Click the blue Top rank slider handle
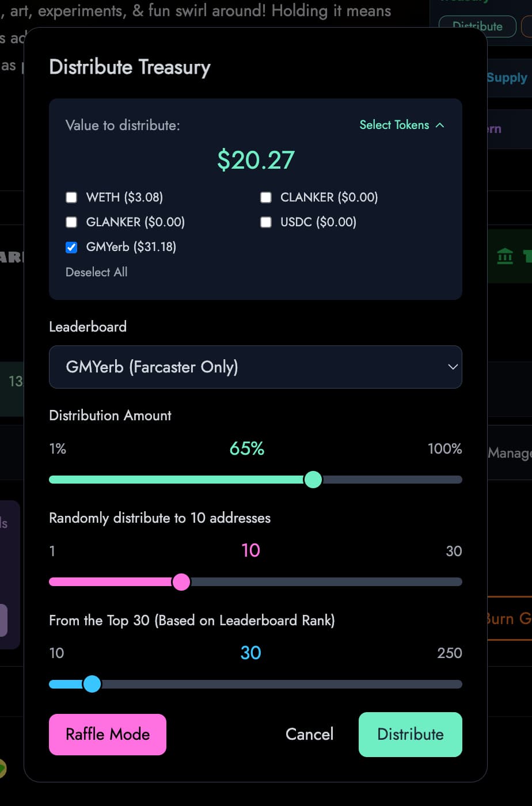 pos(92,684)
